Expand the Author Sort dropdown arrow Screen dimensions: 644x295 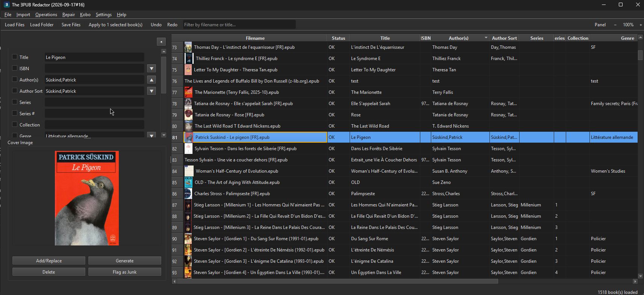point(152,91)
